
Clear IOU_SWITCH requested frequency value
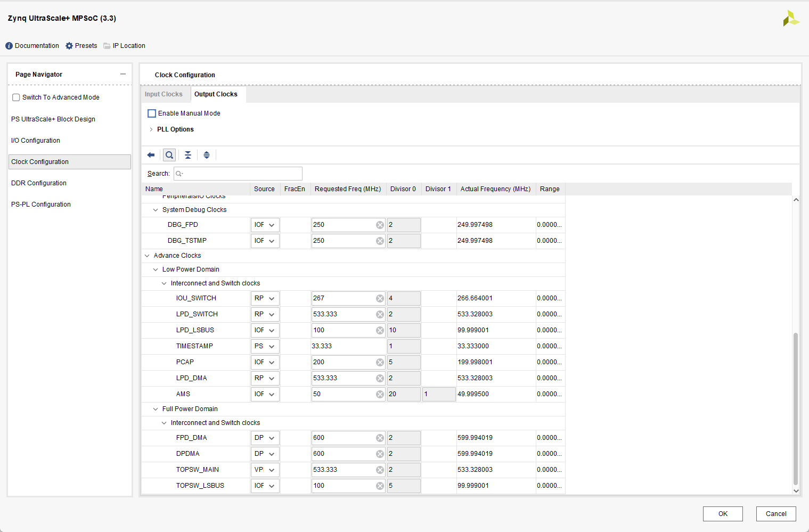tap(380, 298)
